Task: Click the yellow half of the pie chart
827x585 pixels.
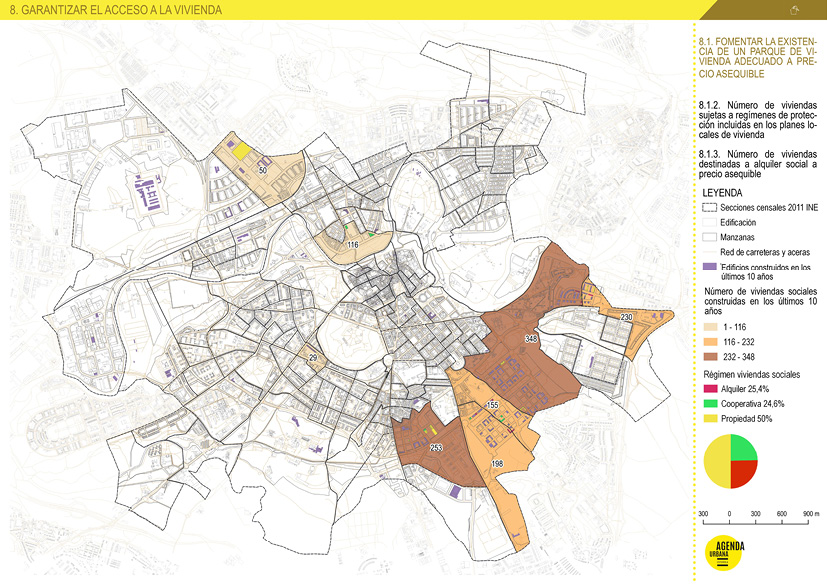Action: (718, 462)
